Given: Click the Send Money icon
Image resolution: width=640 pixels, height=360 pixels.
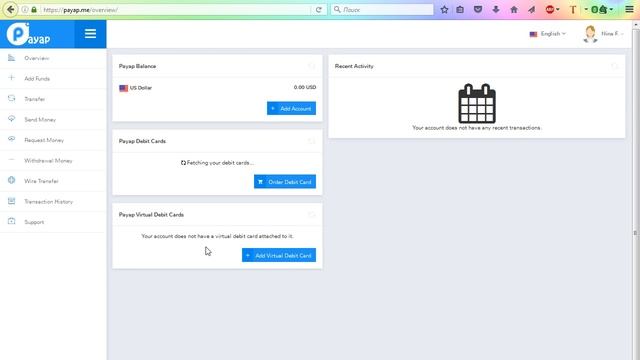Looking at the screenshot, I should (11, 119).
